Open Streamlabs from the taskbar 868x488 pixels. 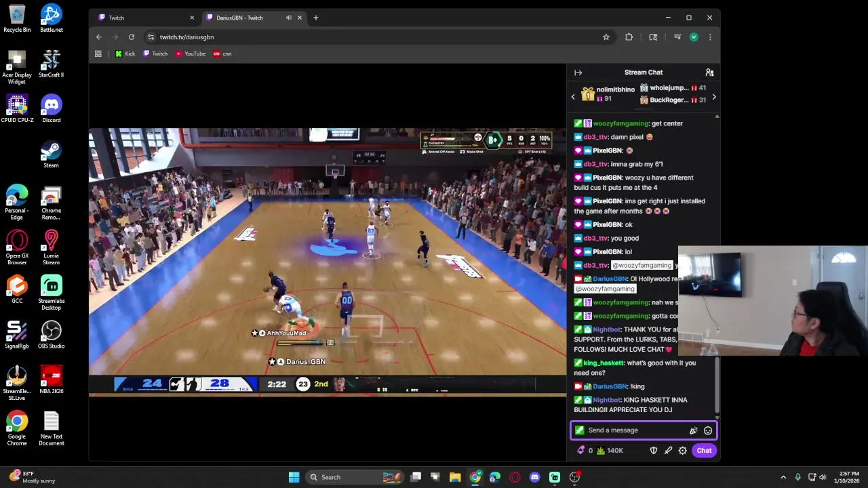pyautogui.click(x=555, y=477)
